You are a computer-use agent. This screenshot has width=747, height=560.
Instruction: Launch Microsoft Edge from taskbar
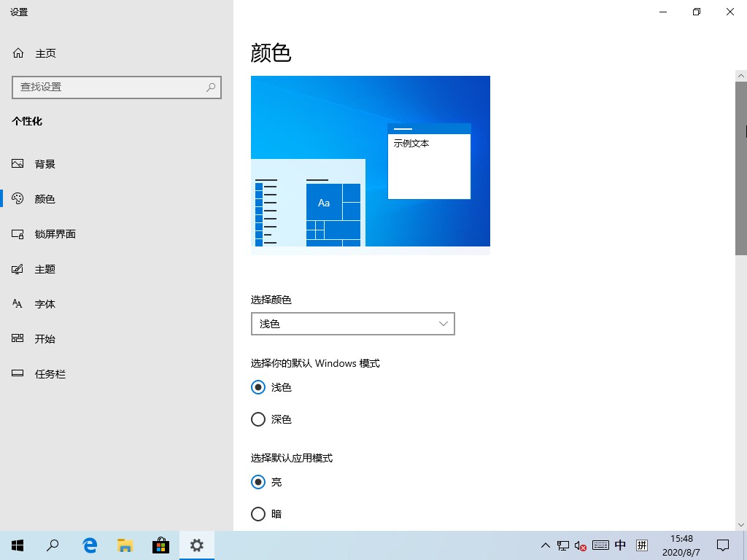click(x=89, y=545)
